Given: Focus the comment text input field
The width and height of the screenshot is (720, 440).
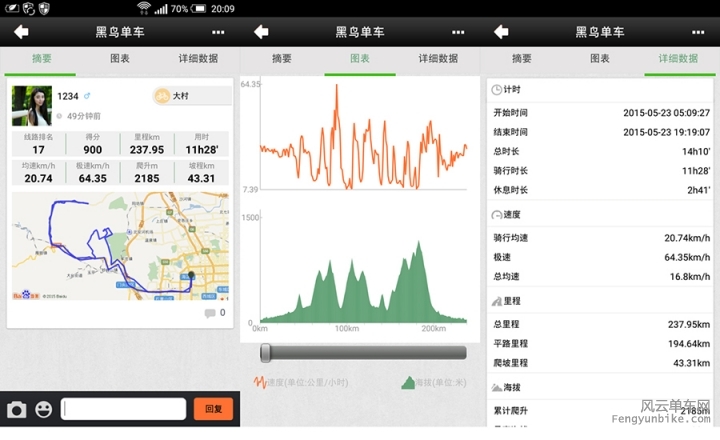Looking at the screenshot, I should click(x=124, y=409).
